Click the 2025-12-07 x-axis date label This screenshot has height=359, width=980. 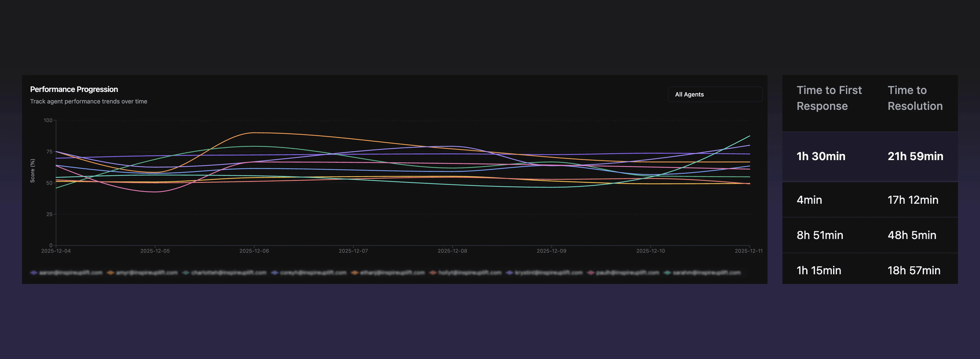pyautogui.click(x=353, y=251)
